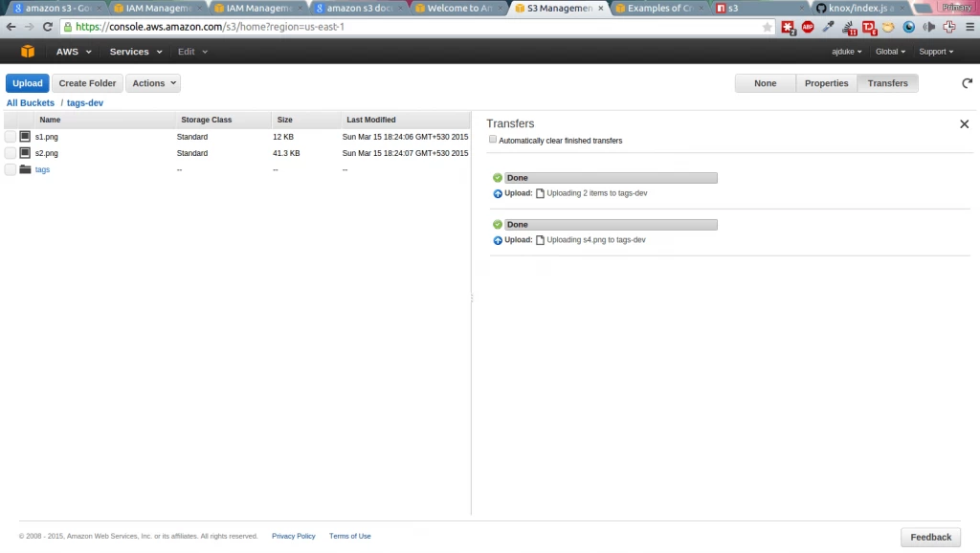Select the s2.png row checkbox

pyautogui.click(x=10, y=152)
